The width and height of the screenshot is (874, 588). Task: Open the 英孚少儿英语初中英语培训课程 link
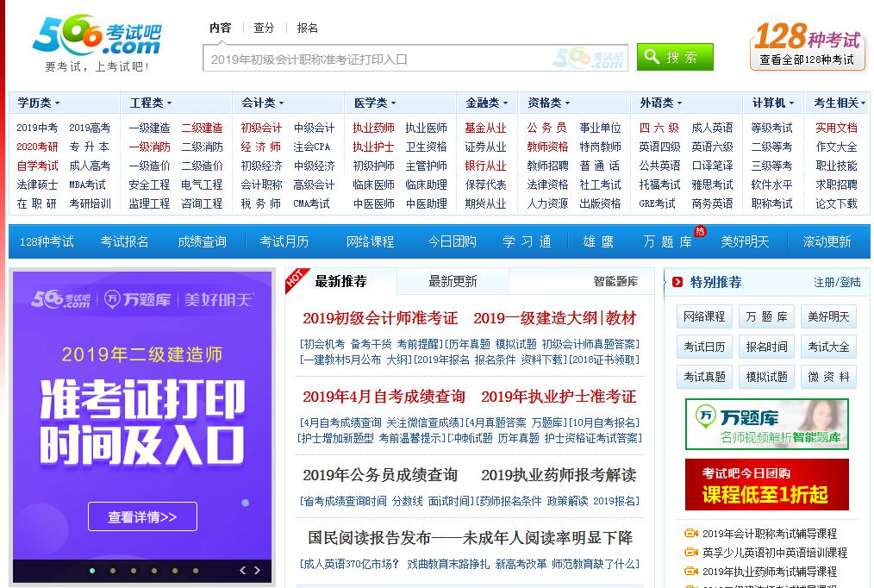(x=775, y=553)
